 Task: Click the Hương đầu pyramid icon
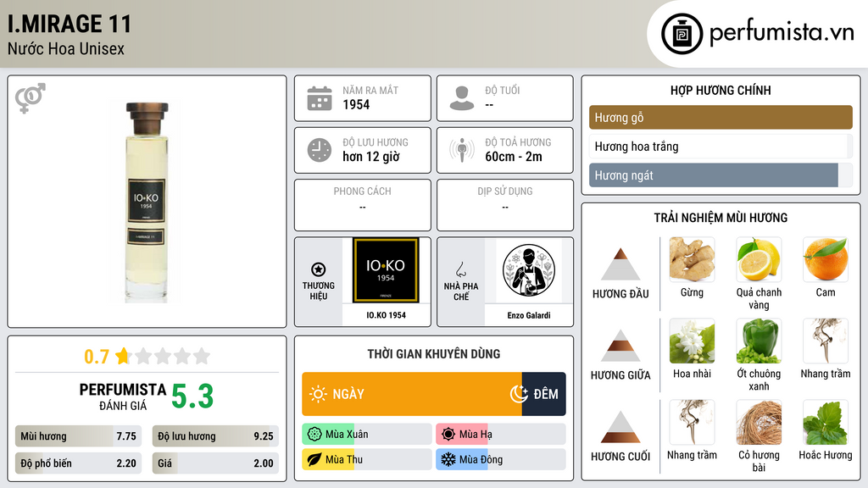tap(620, 264)
